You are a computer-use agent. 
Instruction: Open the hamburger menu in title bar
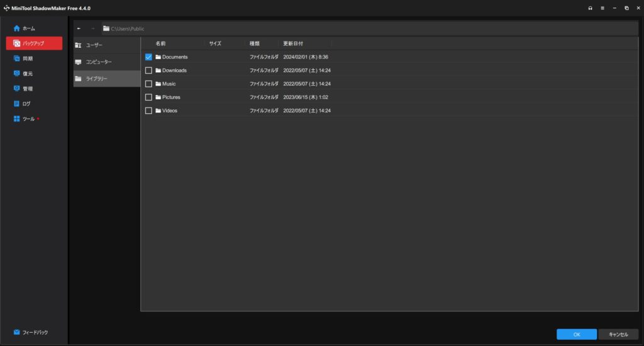602,8
